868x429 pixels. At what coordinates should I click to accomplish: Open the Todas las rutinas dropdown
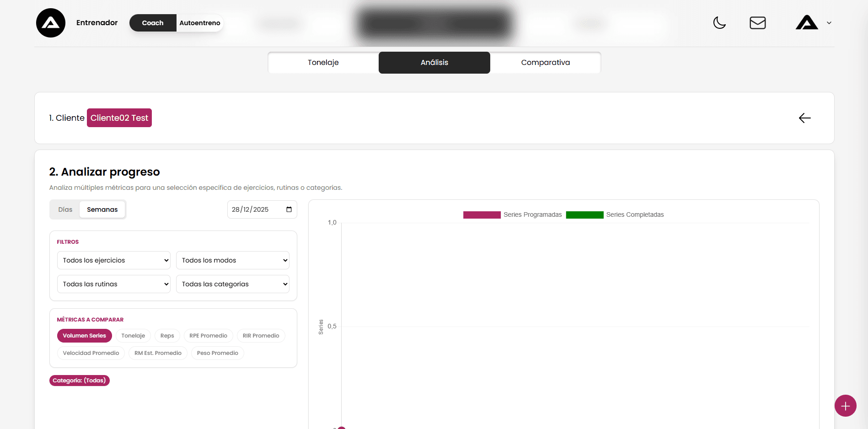[x=113, y=284]
